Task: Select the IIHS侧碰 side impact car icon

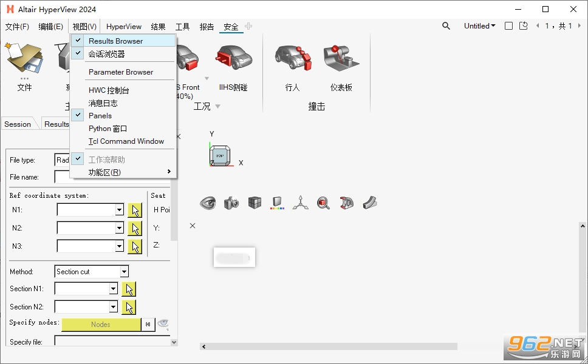Action: pyautogui.click(x=233, y=57)
